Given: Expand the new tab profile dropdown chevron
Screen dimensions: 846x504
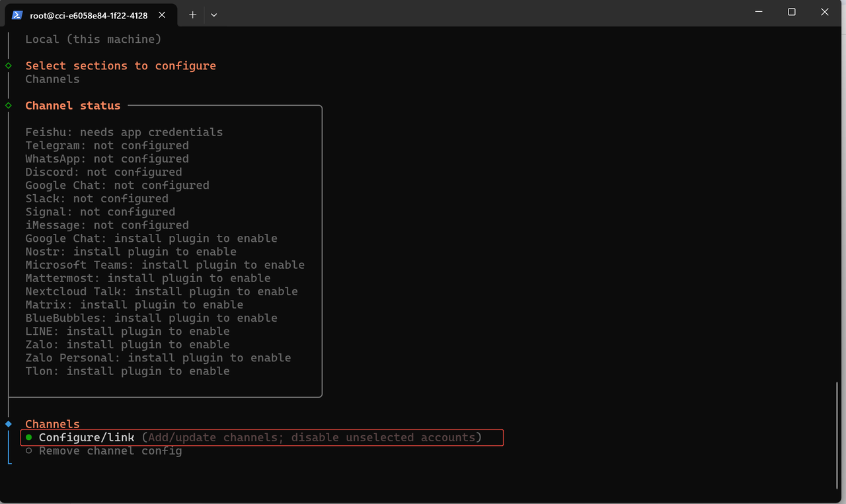Looking at the screenshot, I should pos(213,15).
